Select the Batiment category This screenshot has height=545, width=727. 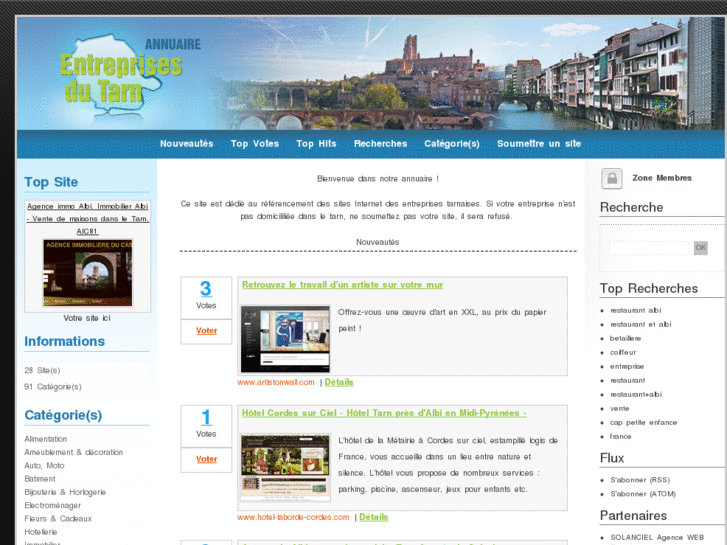coord(40,479)
